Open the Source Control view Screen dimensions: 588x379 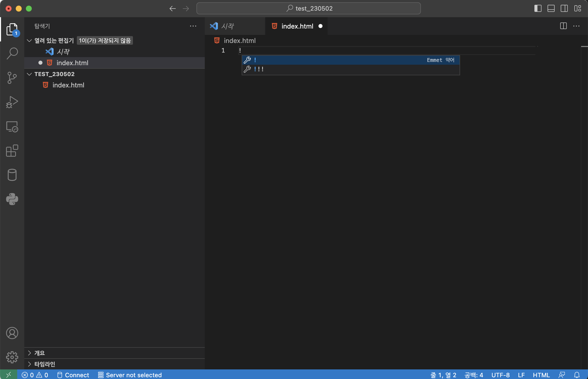point(12,78)
